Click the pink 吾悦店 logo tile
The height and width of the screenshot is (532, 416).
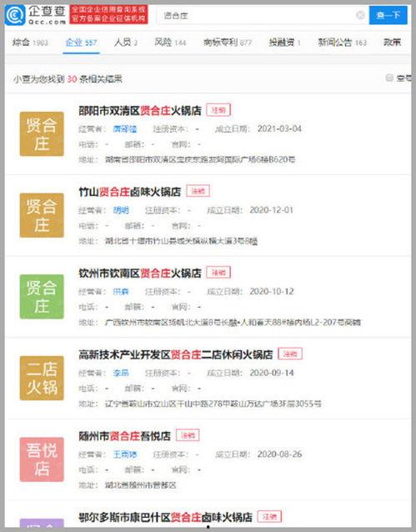[42, 459]
